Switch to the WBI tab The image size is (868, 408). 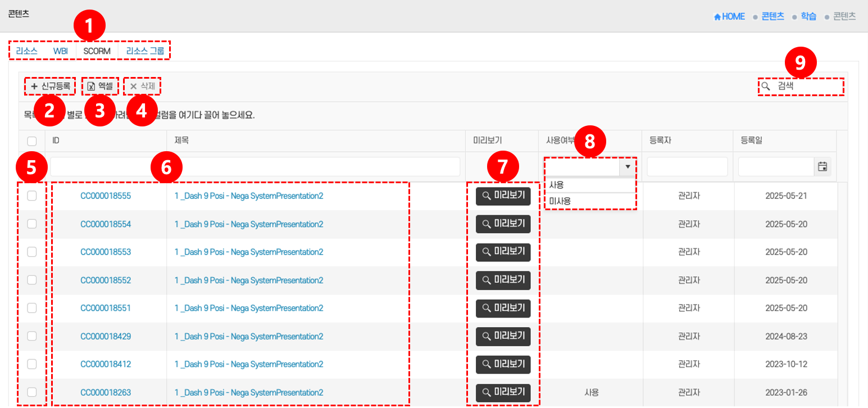pos(60,51)
